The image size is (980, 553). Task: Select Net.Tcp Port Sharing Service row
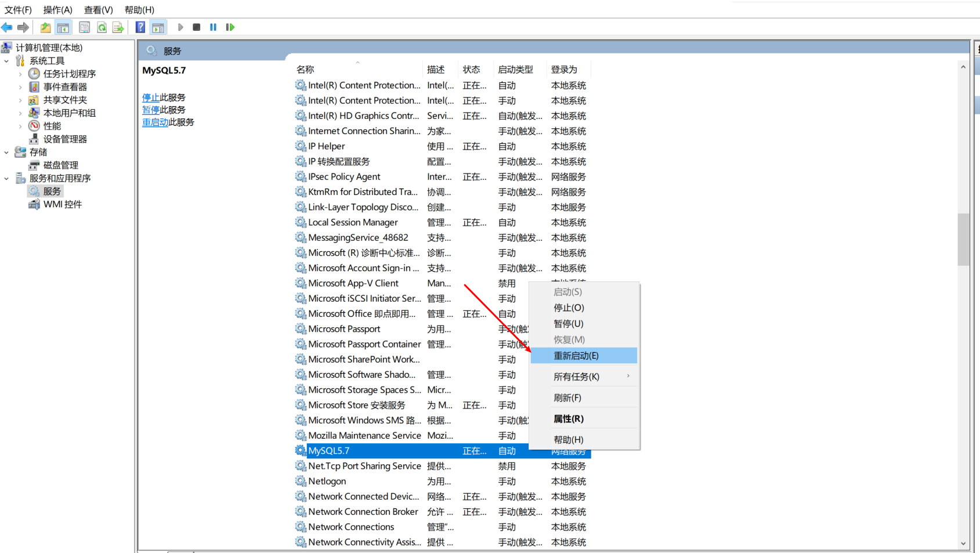[442, 466]
